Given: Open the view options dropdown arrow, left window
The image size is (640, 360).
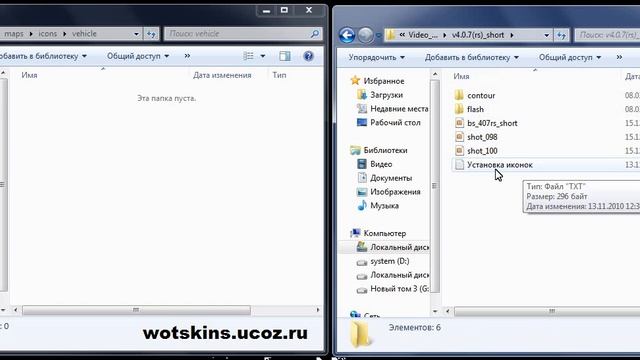Looking at the screenshot, I should 262,56.
